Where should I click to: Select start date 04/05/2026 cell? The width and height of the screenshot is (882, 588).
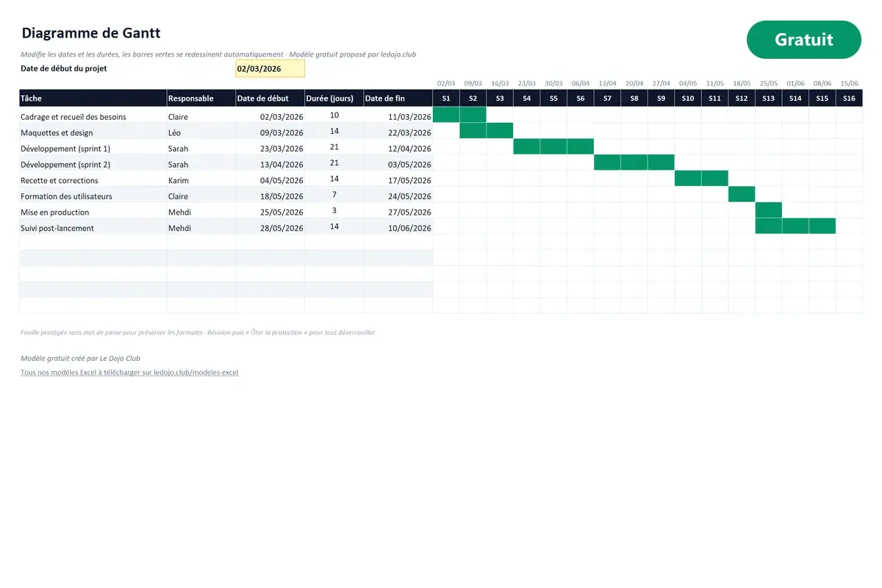pos(270,180)
